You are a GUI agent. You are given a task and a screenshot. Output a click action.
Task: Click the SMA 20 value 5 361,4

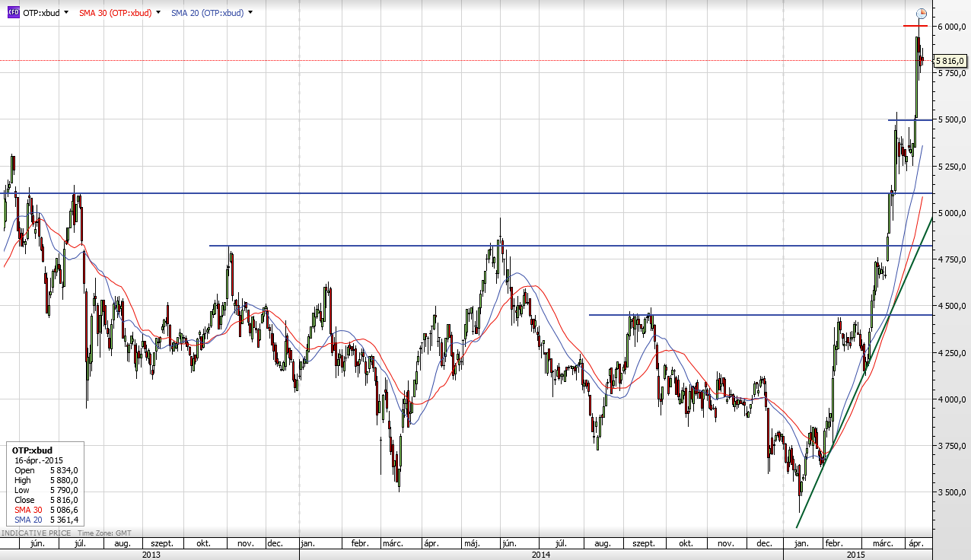pyautogui.click(x=65, y=520)
